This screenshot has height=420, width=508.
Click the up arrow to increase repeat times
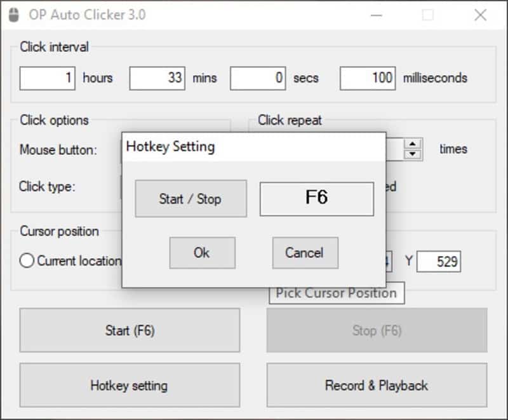412,144
